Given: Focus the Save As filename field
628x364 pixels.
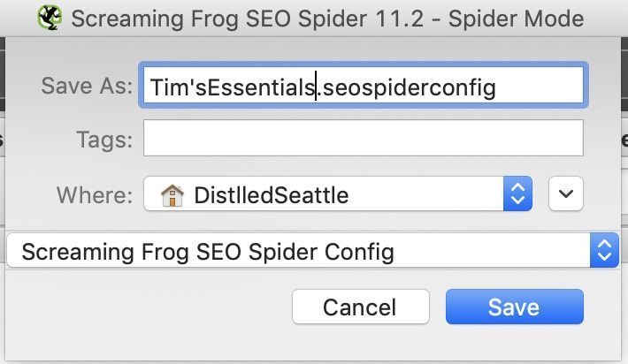Looking at the screenshot, I should click(x=364, y=85).
